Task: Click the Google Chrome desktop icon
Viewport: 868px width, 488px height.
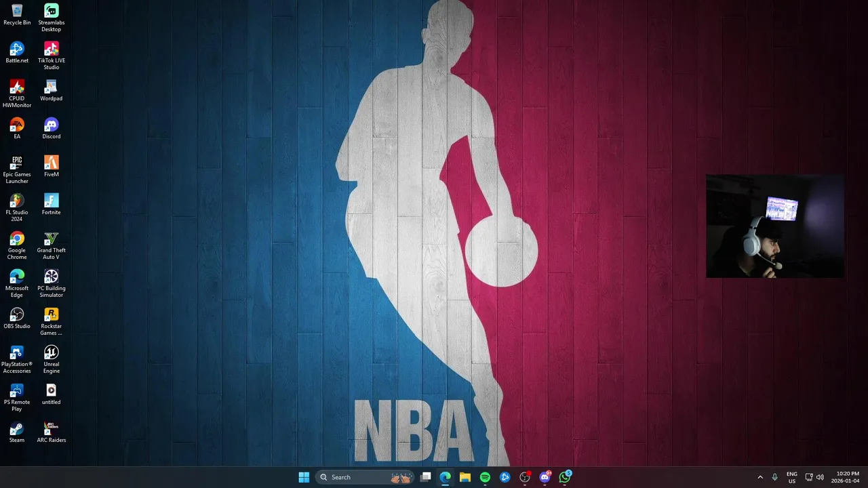Action: click(x=17, y=245)
